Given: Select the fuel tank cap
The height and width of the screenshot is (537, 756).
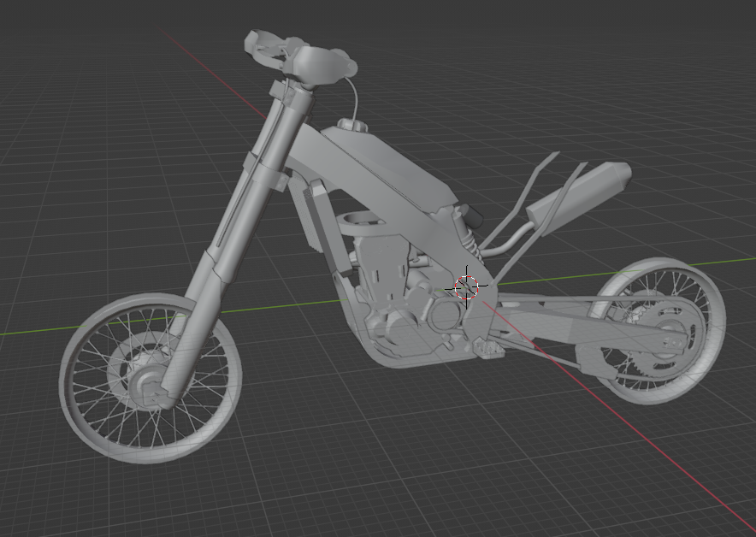Looking at the screenshot, I should (x=352, y=125).
